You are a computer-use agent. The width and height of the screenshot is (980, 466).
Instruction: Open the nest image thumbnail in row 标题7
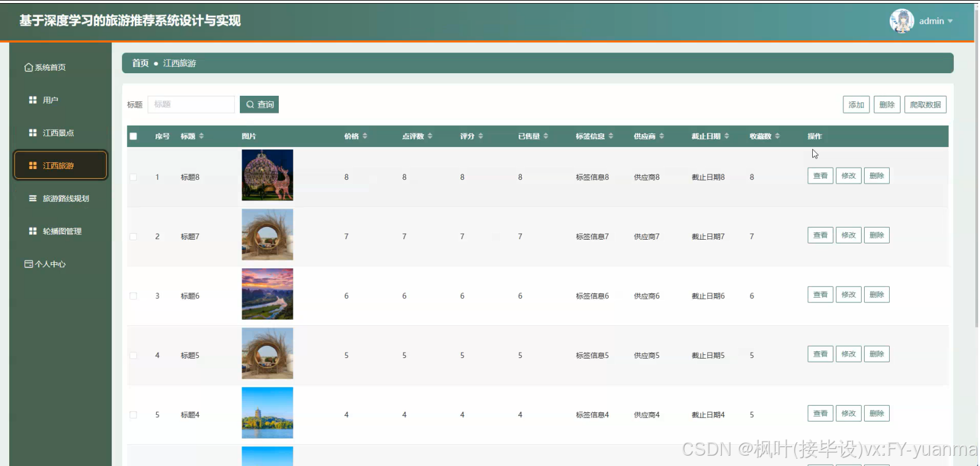click(x=267, y=234)
